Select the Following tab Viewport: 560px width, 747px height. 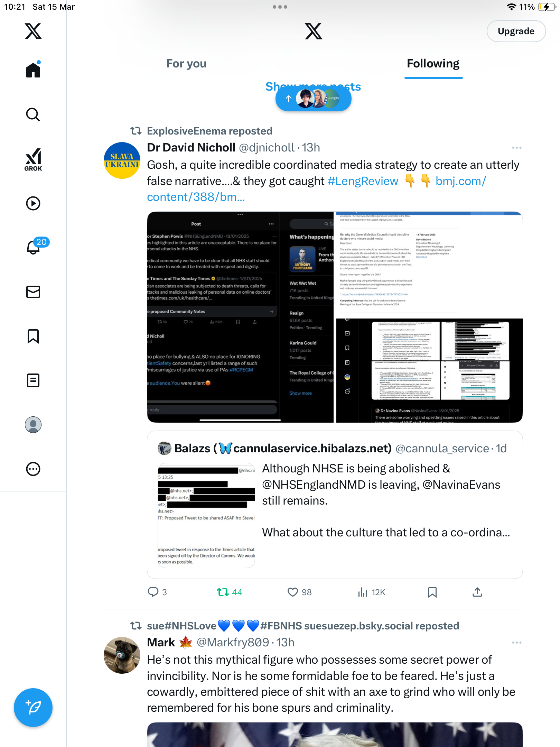tap(433, 64)
